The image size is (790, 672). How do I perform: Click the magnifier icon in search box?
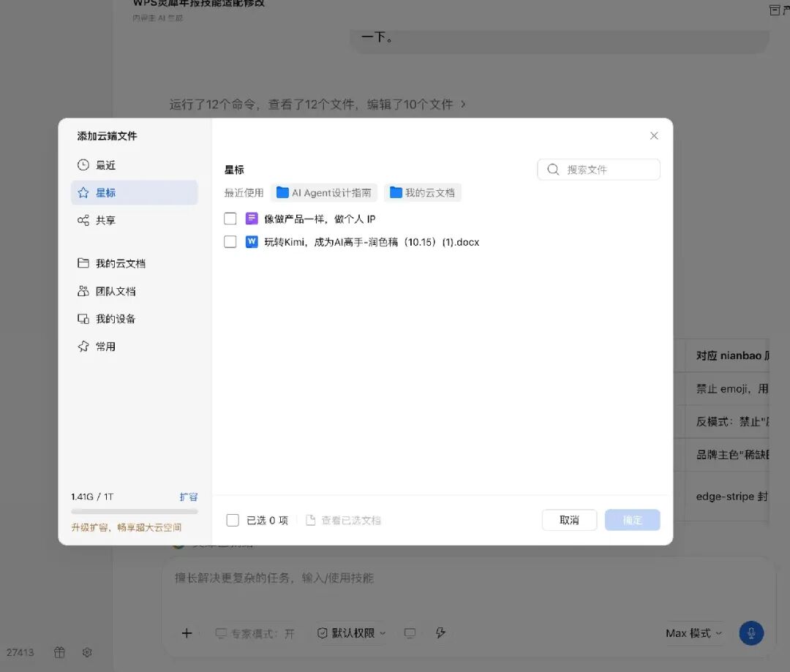coord(553,169)
